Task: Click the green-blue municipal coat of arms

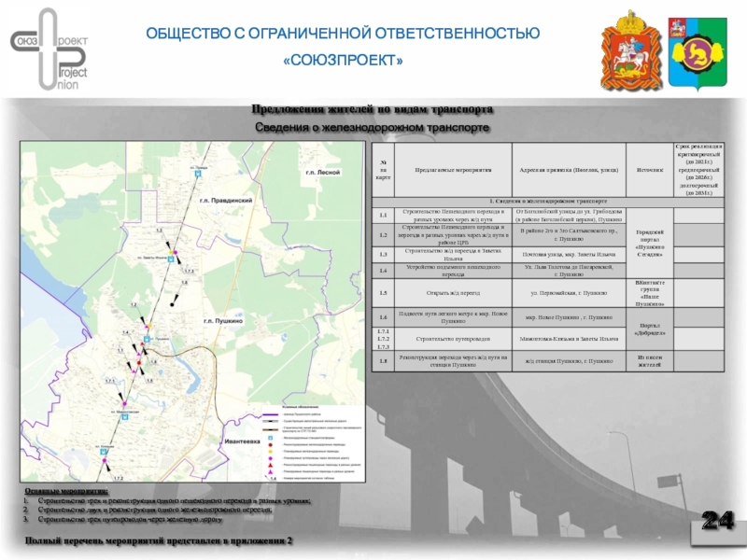Action: (698, 53)
